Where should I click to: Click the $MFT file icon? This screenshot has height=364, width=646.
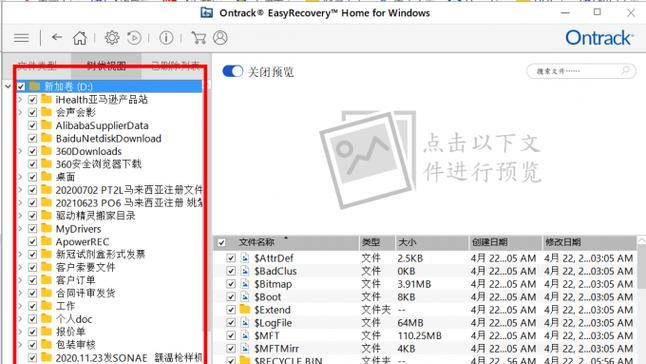click(x=245, y=335)
